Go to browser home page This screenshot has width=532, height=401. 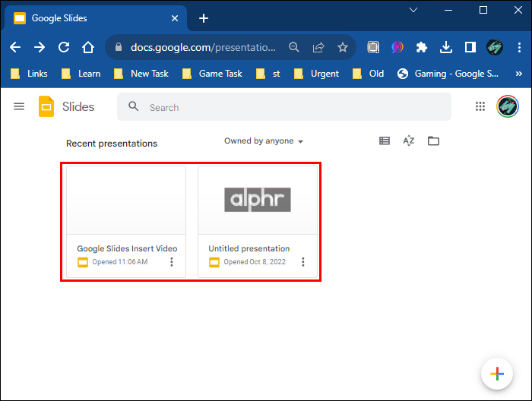[x=88, y=47]
